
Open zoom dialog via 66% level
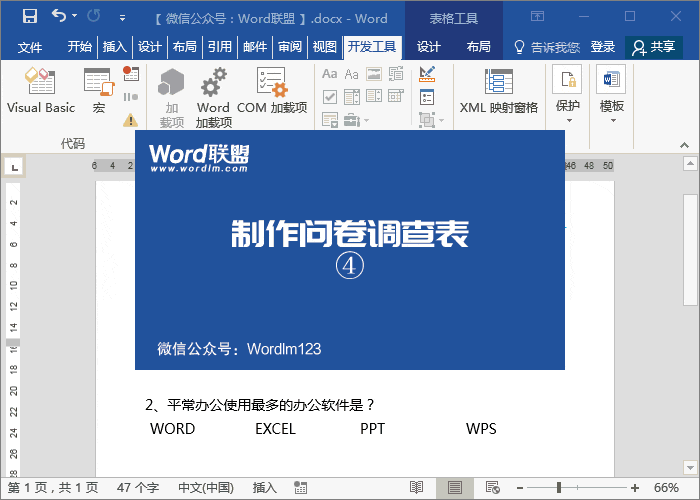(666, 488)
